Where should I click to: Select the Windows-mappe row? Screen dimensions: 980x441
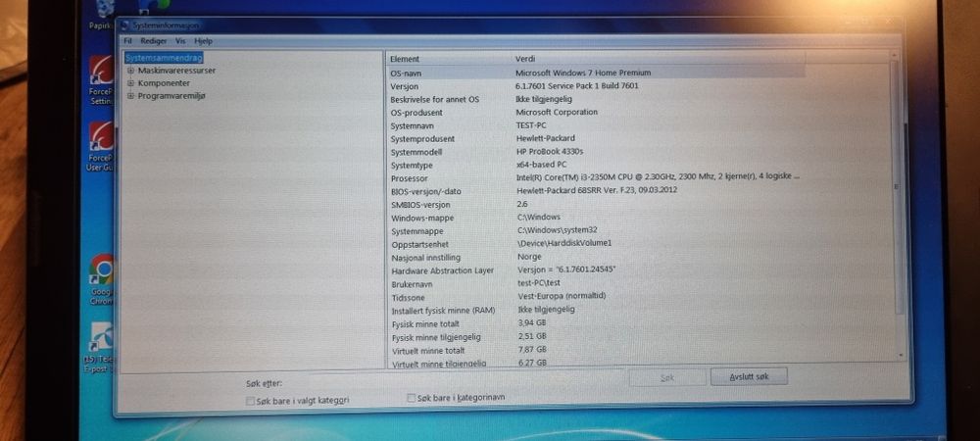pyautogui.click(x=596, y=218)
